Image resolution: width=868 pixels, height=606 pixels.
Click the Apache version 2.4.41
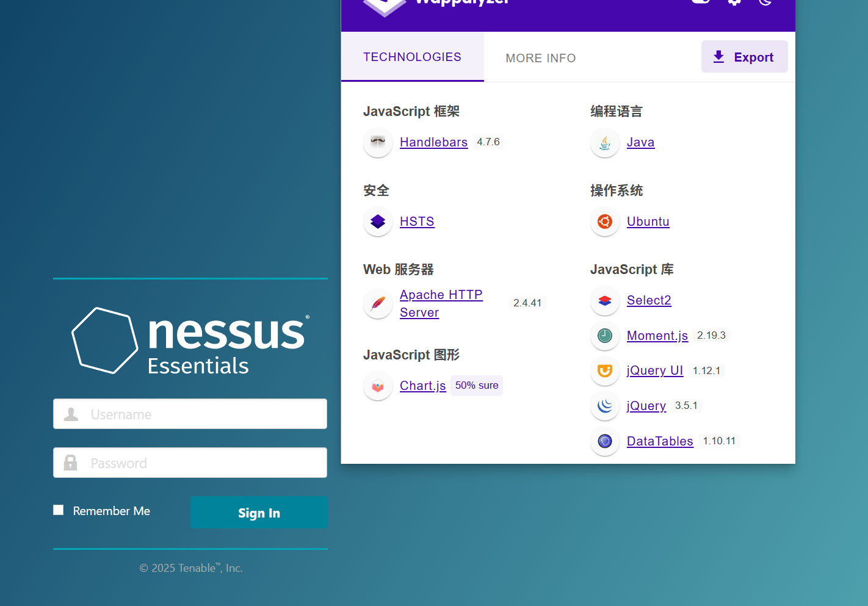point(527,303)
